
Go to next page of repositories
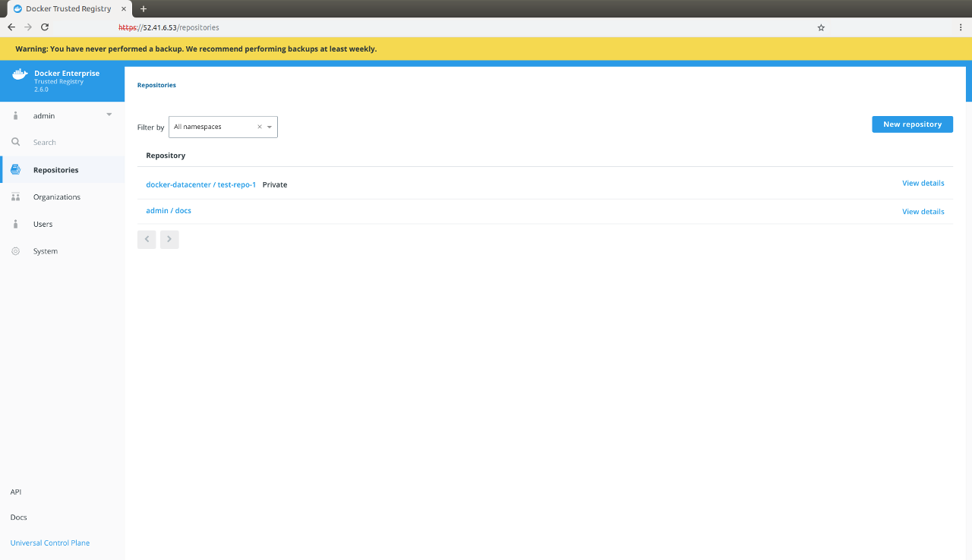coord(169,239)
